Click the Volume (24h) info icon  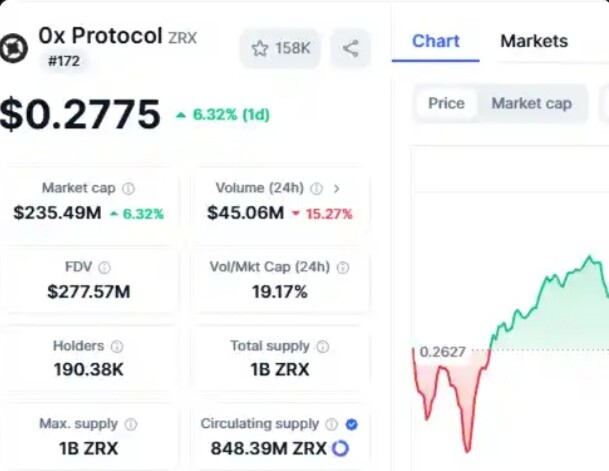pos(316,189)
